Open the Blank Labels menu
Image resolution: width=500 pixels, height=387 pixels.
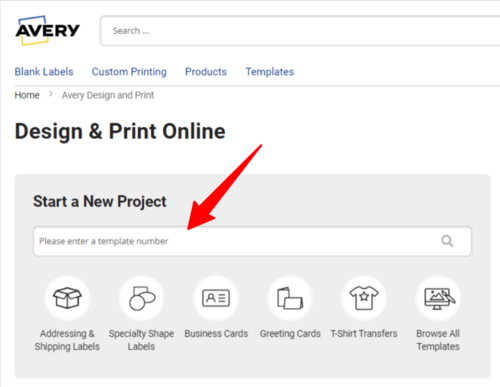pos(44,72)
